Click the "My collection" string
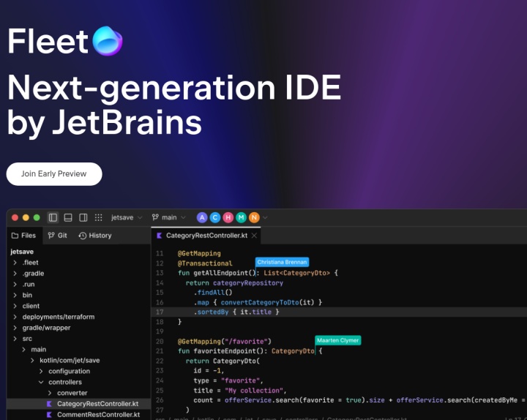 tap(254, 391)
